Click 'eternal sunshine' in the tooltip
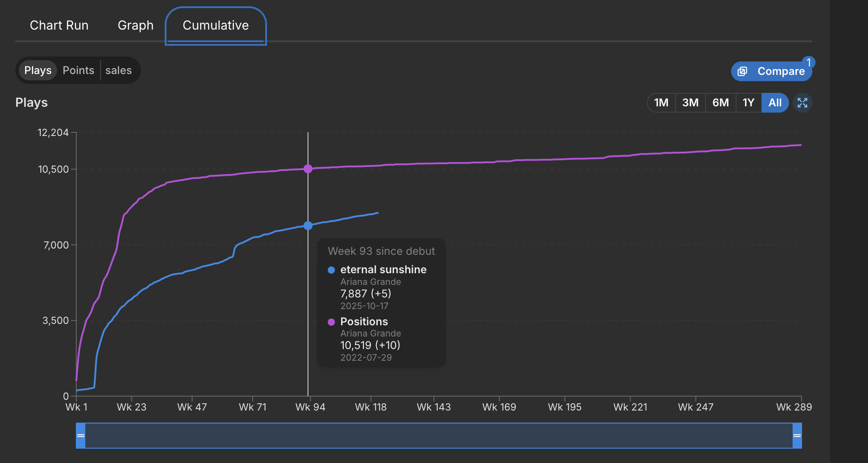Viewport: 868px width, 463px height. click(383, 270)
